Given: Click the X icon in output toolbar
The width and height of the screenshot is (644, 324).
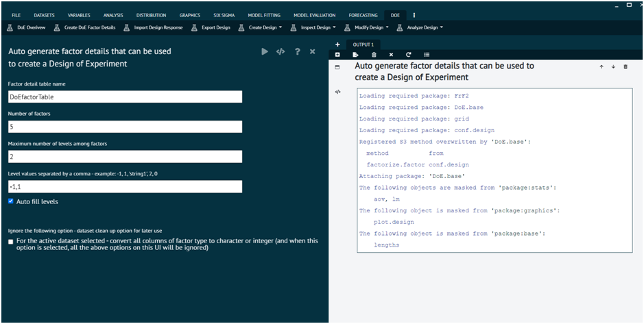Looking at the screenshot, I should (391, 55).
